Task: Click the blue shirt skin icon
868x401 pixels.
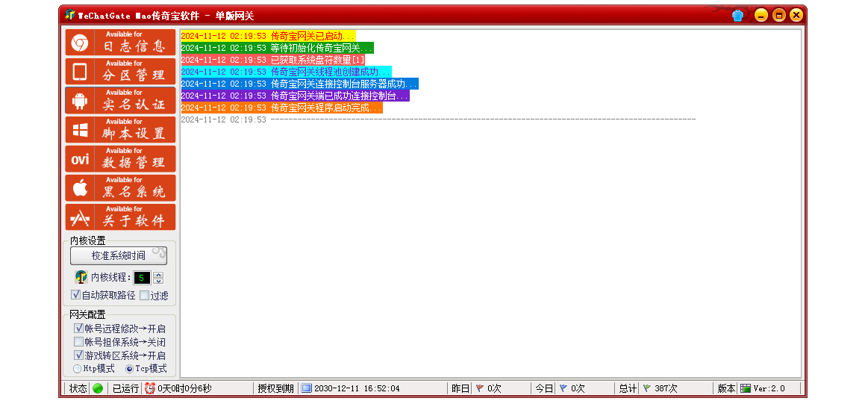Action: [737, 16]
